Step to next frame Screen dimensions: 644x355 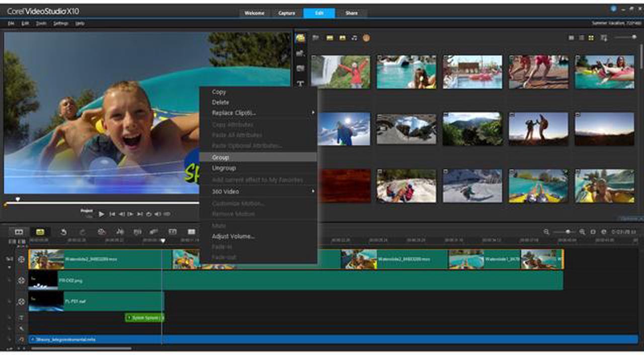pyautogui.click(x=130, y=214)
